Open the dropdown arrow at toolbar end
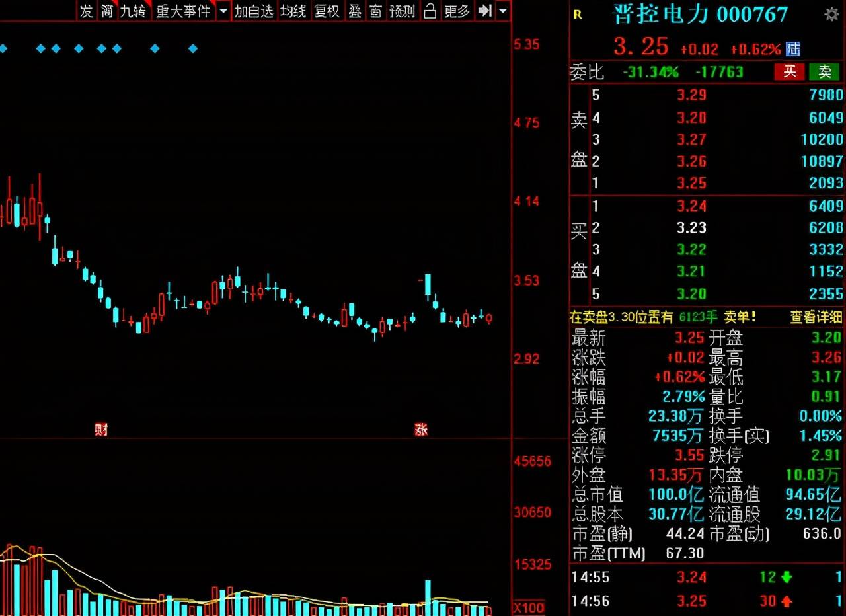846x616 pixels. click(x=504, y=11)
